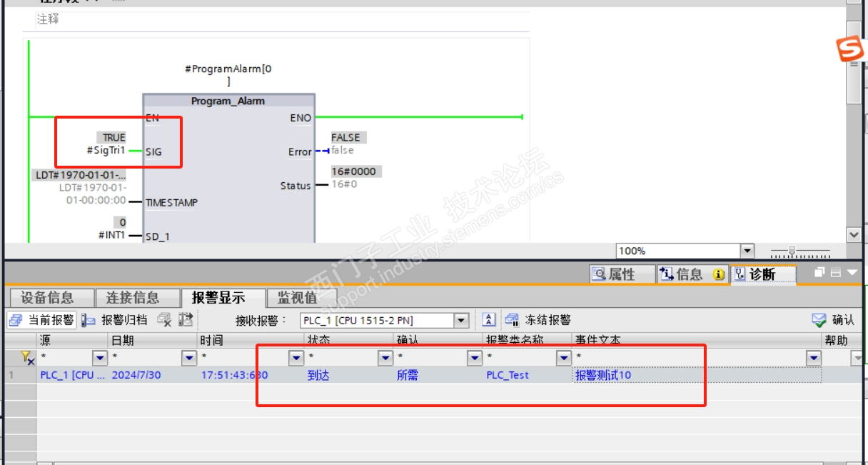
Task: Switch to the 属性 inspector tab
Action: pyautogui.click(x=622, y=274)
